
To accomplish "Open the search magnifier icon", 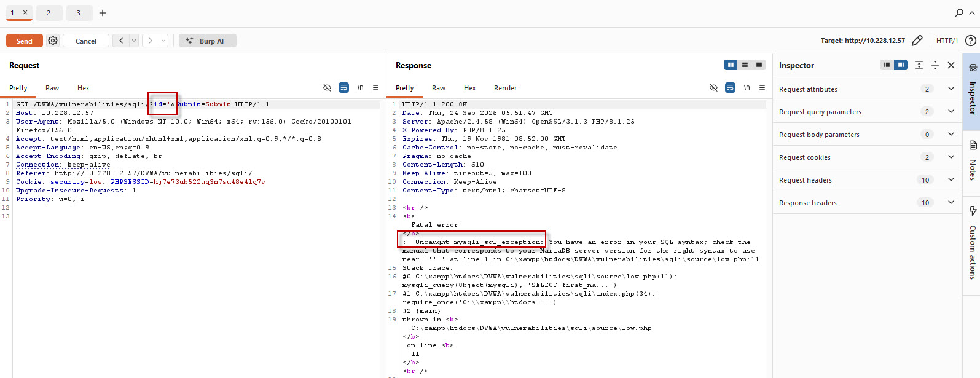I will coord(959,13).
